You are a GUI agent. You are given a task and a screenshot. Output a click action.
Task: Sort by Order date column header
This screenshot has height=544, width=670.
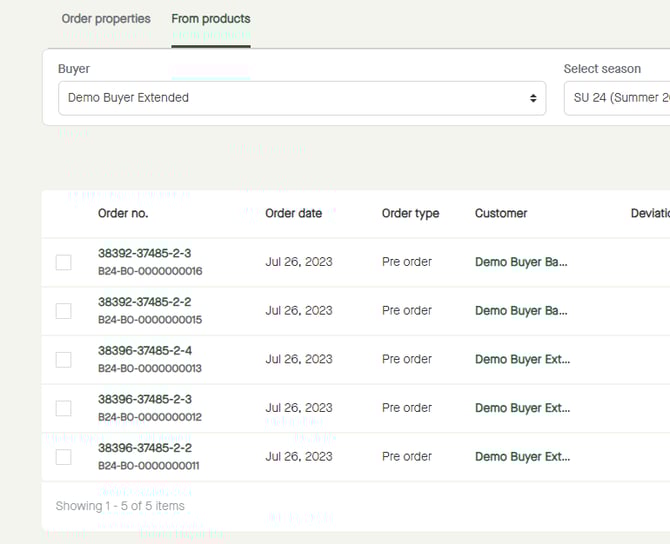point(293,213)
